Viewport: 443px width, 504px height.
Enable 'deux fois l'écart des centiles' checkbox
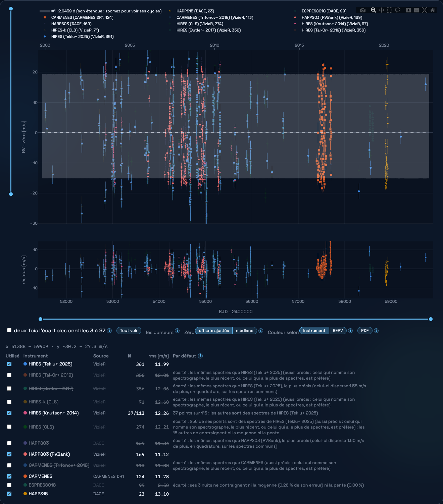(x=9, y=330)
